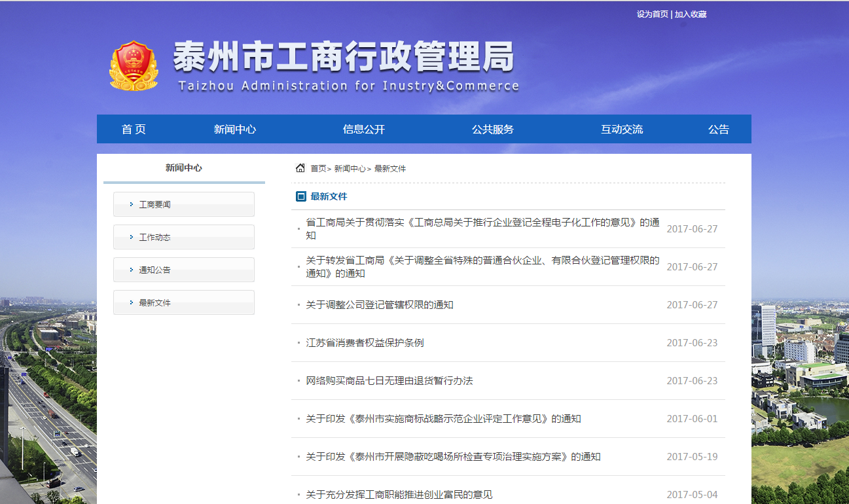Click the home icon in breadcrumb
This screenshot has width=849, height=504.
coord(300,168)
